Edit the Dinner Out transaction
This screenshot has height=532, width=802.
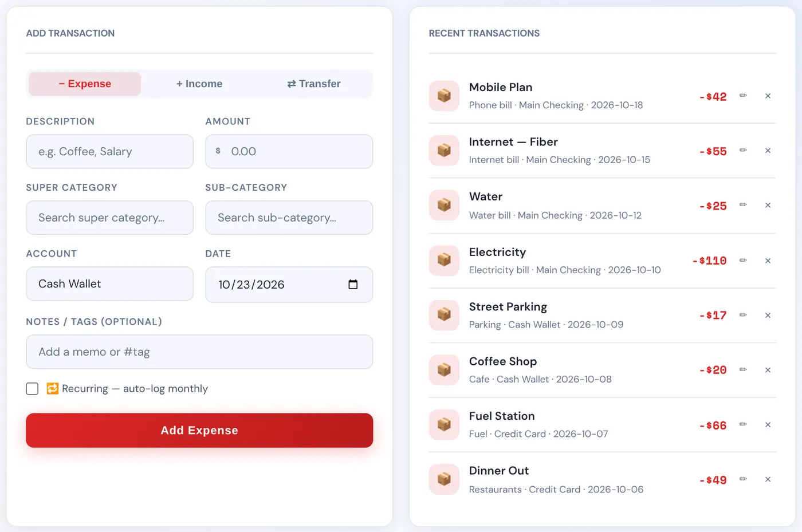pos(743,479)
